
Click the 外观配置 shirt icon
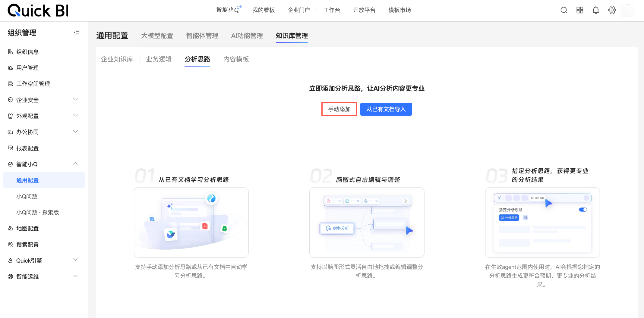10,116
